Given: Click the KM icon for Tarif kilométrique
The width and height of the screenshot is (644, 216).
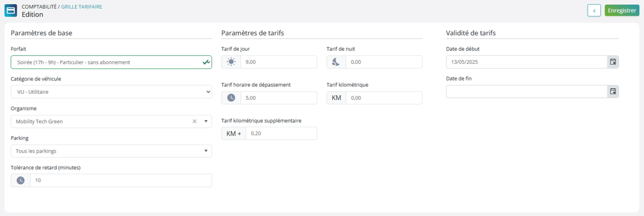Looking at the screenshot, I should 336,98.
